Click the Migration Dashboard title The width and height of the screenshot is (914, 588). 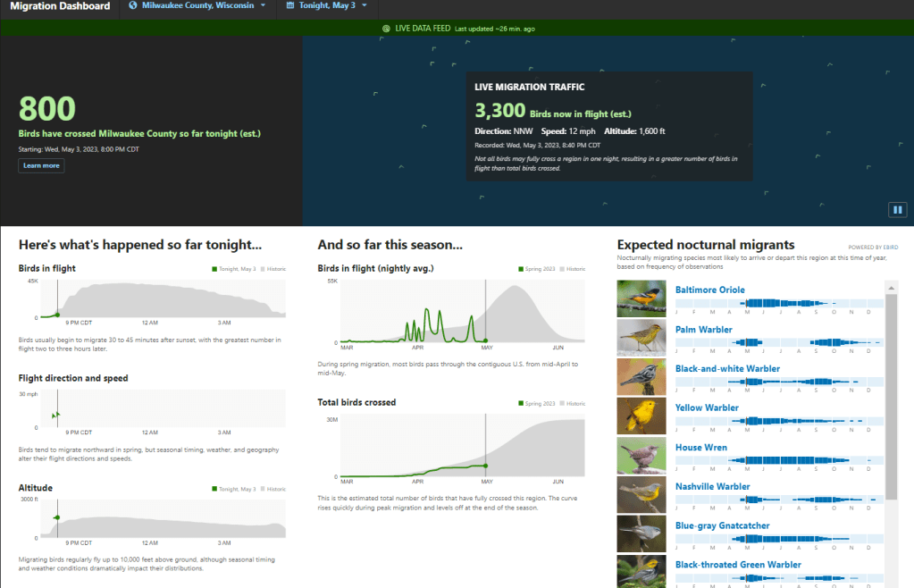[x=60, y=6]
